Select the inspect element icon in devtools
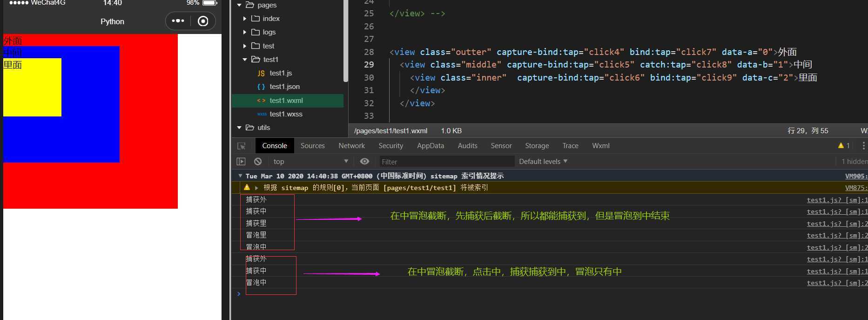The height and width of the screenshot is (320, 868). 242,146
